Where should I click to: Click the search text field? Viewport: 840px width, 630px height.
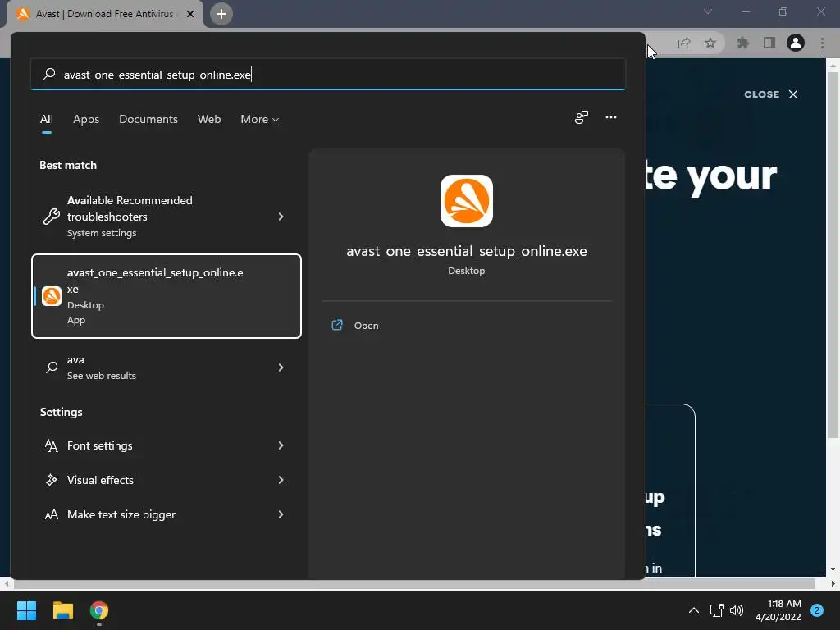[x=328, y=74]
